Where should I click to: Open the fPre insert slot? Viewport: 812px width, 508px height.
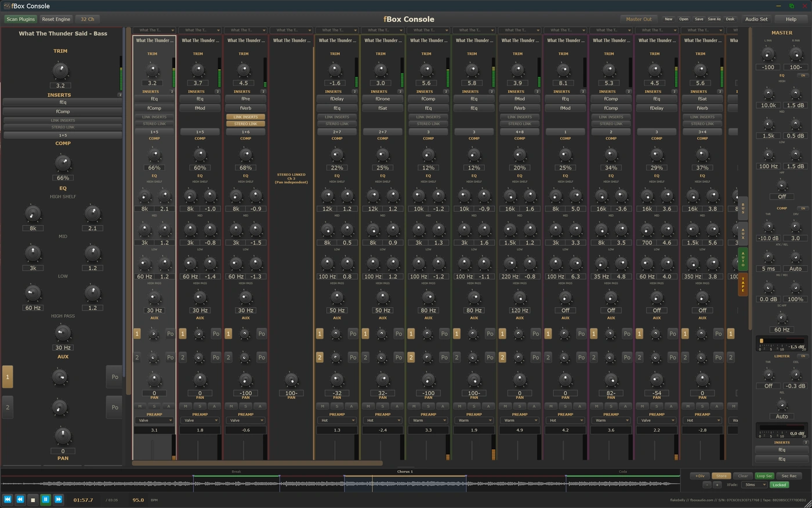[245, 99]
